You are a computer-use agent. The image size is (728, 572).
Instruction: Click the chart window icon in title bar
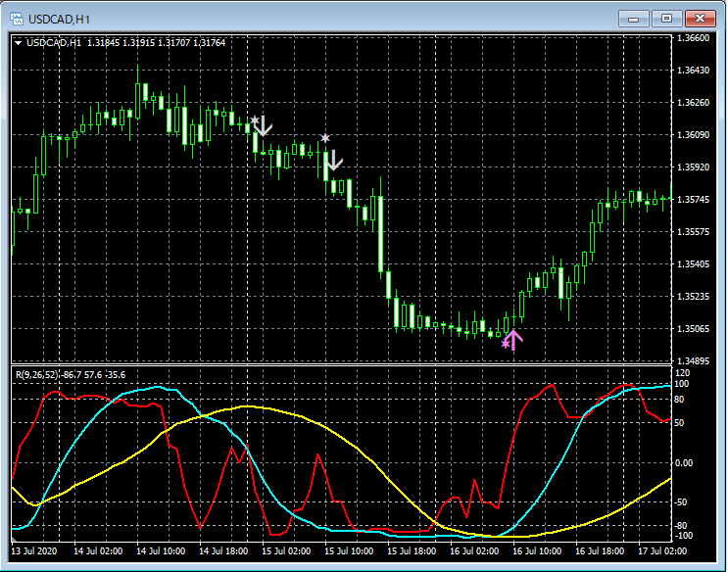(16, 18)
